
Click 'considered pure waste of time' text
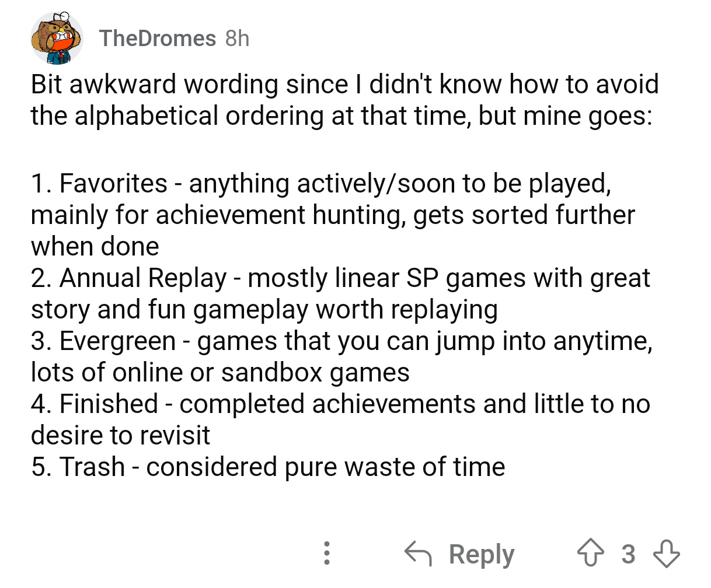tap(325, 467)
